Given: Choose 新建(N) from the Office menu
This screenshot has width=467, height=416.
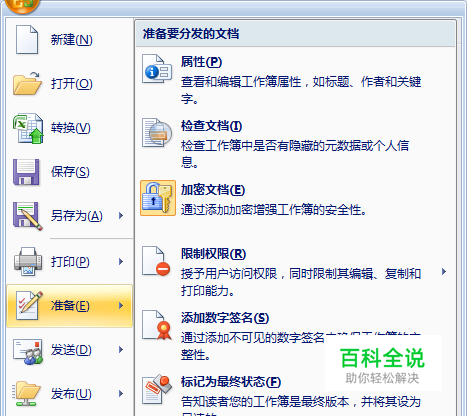Looking at the screenshot, I should [69, 40].
